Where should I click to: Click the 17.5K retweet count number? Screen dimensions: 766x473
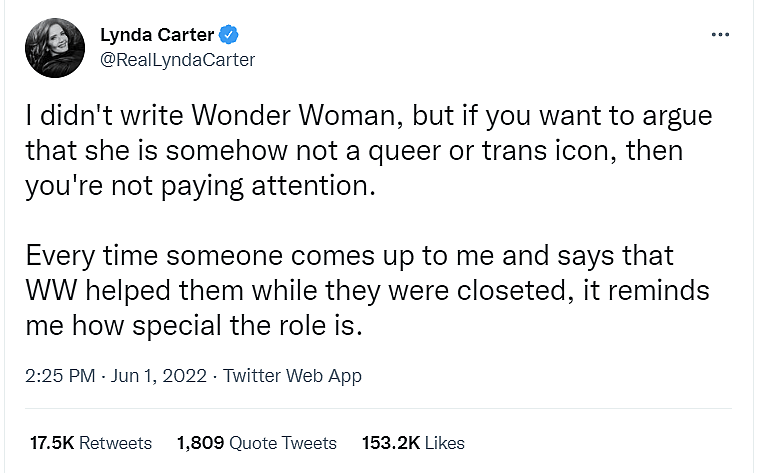50,442
